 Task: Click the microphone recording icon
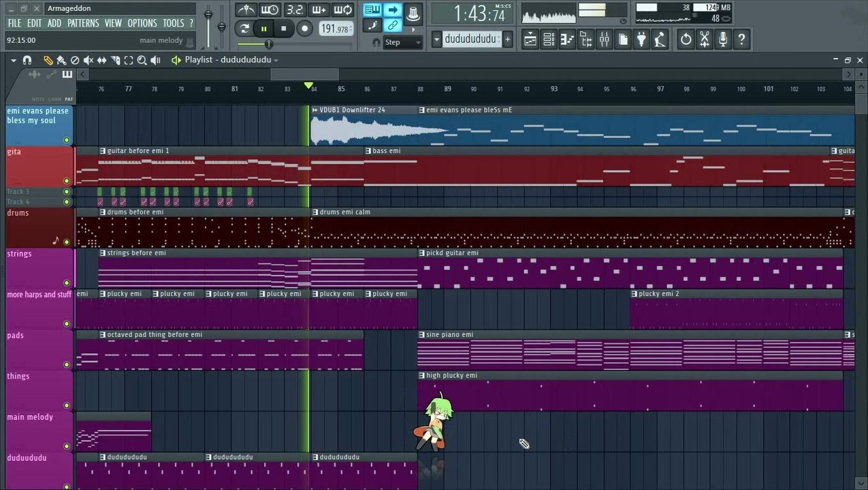tap(723, 39)
